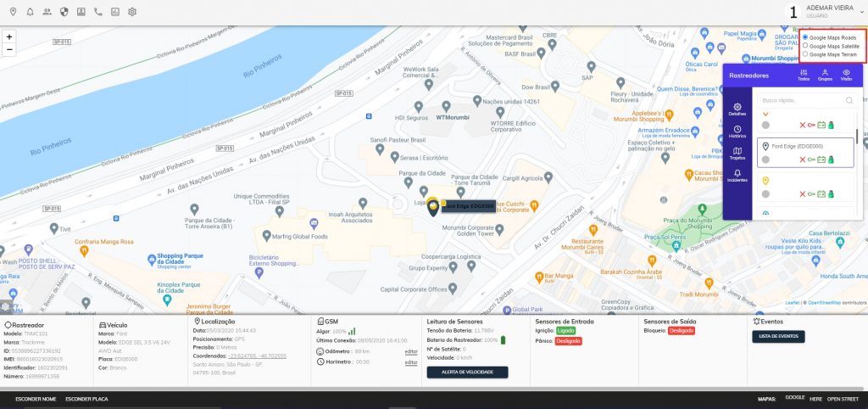Image resolution: width=868 pixels, height=409 pixels.
Task: Zoom out on the map
Action: 8,49
